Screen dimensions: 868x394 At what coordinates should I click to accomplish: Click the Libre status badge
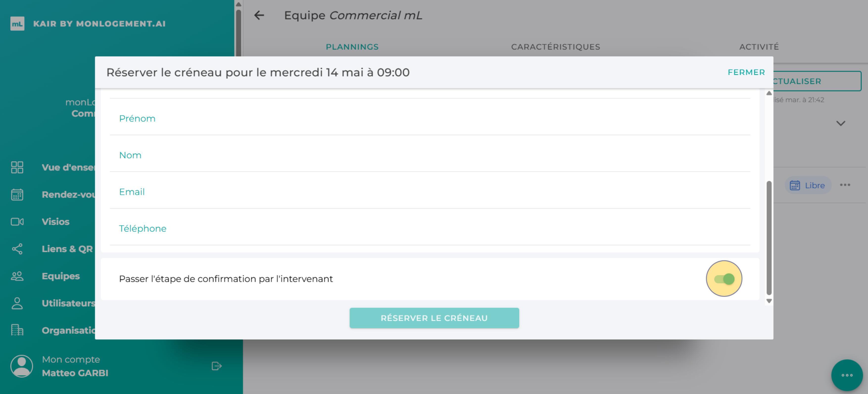[808, 185]
